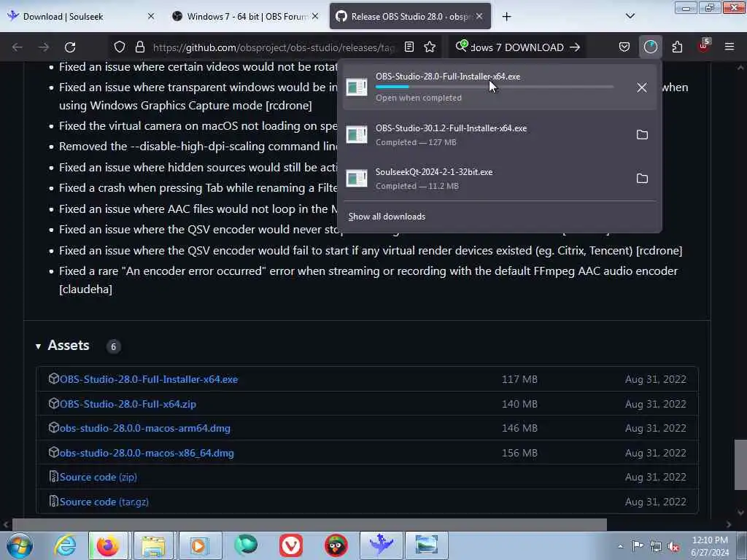Image resolution: width=747 pixels, height=560 pixels.
Task: Click the GitHub URL address field
Action: point(274,47)
